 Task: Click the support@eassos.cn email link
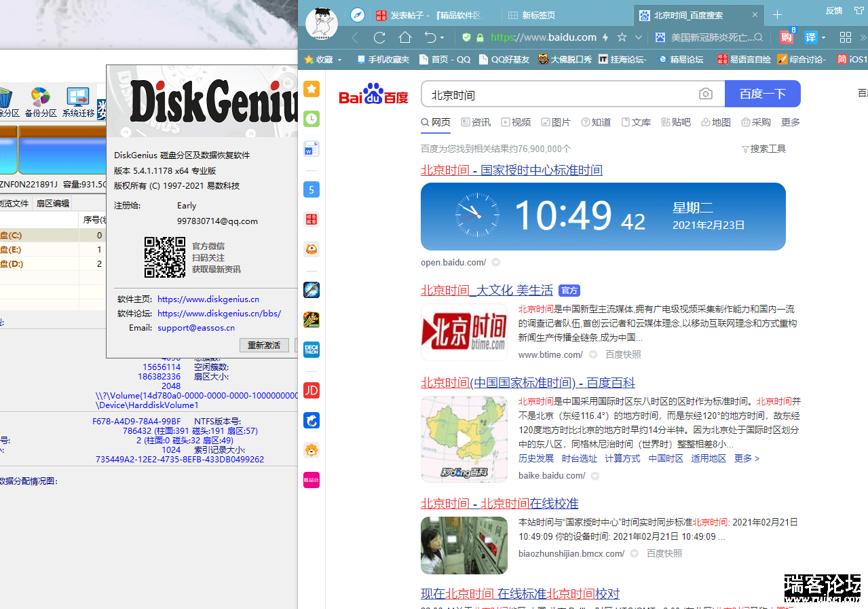196,327
